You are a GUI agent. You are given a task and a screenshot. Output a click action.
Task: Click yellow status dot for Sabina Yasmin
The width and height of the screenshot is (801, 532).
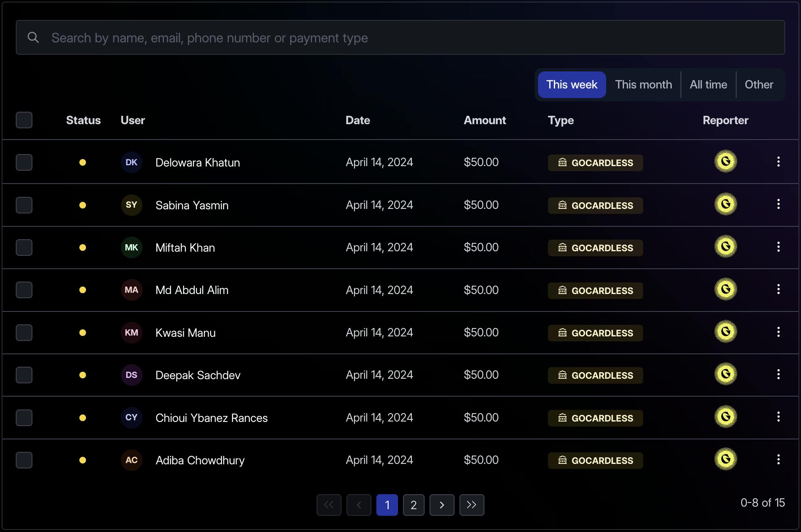point(83,205)
